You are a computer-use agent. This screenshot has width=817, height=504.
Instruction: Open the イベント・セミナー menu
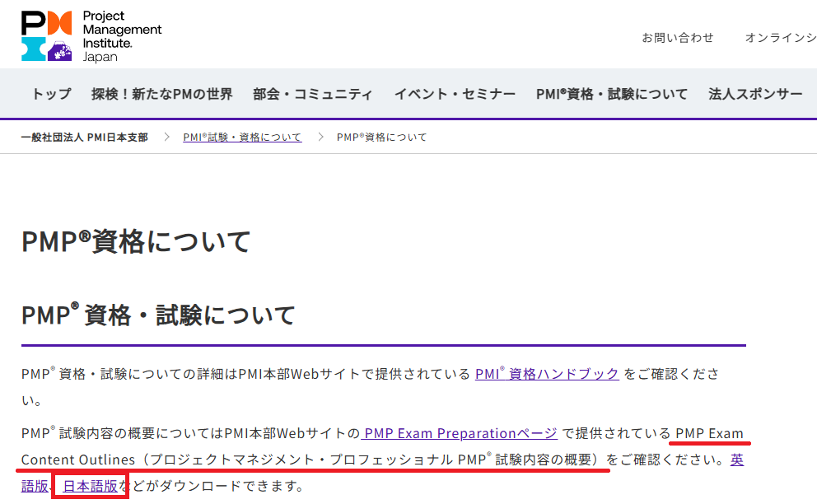click(x=455, y=94)
